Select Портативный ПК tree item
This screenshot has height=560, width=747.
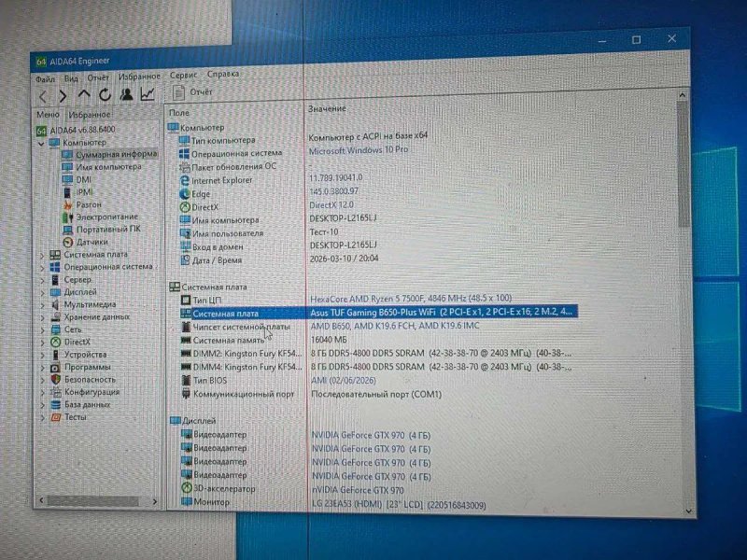click(102, 229)
